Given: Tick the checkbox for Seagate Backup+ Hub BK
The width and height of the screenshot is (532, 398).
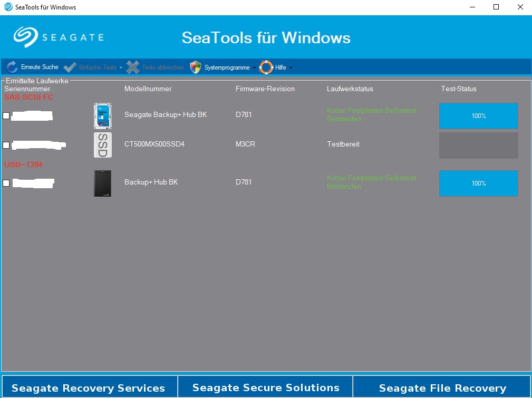Looking at the screenshot, I should pyautogui.click(x=6, y=115).
